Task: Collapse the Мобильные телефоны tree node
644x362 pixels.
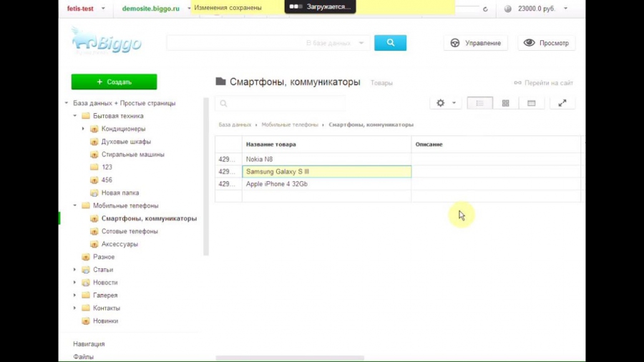Action: (x=74, y=205)
